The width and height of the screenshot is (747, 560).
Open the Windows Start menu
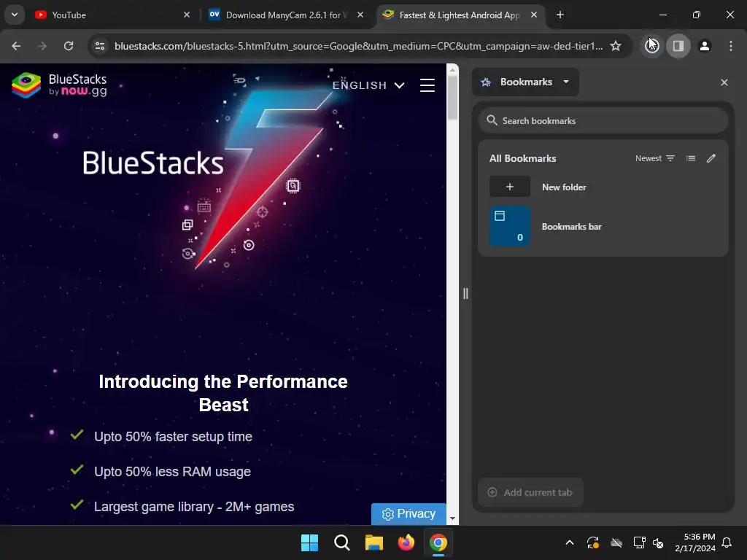309,542
